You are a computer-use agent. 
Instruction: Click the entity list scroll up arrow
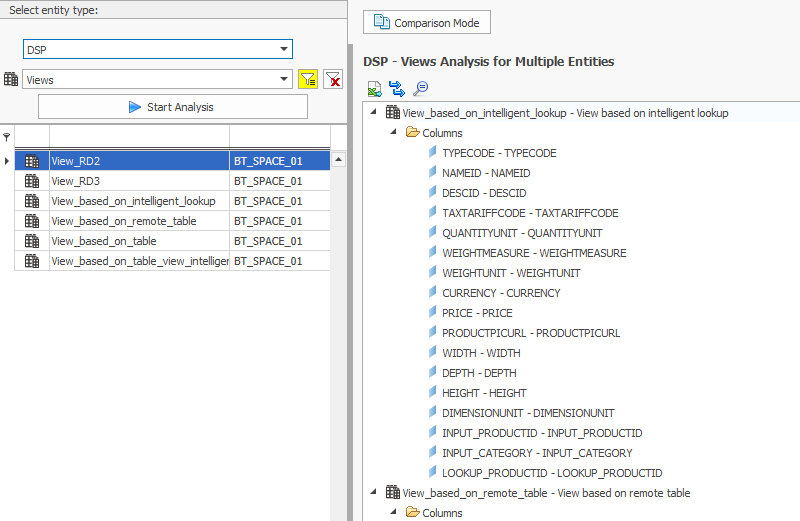coord(338,160)
